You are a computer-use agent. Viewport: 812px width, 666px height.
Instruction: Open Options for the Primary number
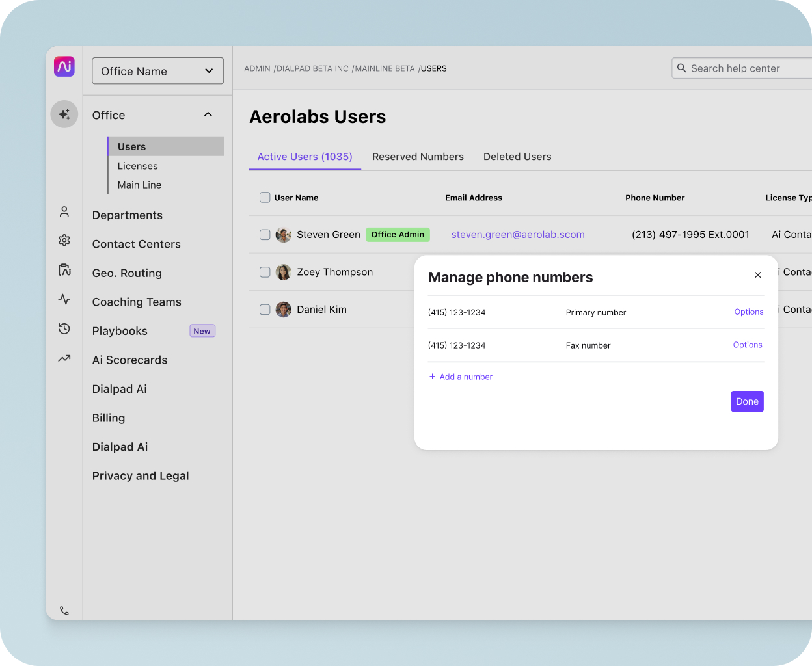748,312
